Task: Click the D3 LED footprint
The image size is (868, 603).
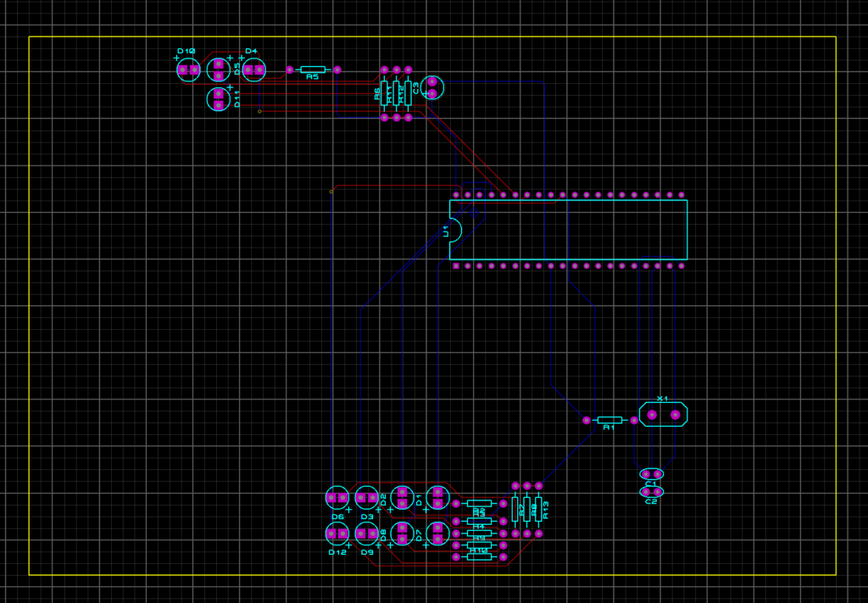Action: (366, 498)
